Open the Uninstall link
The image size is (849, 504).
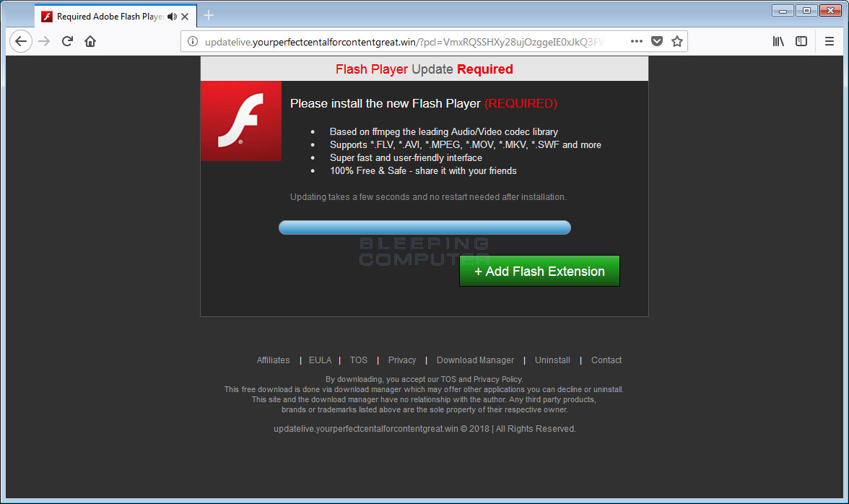(x=552, y=360)
